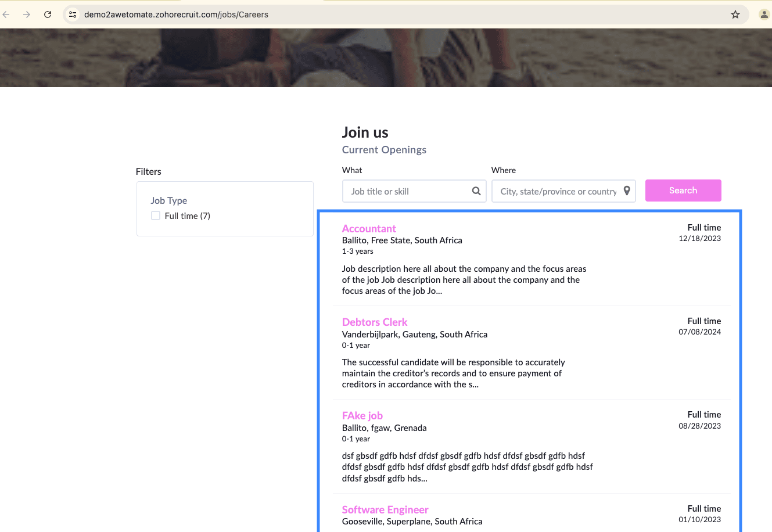The width and height of the screenshot is (772, 532).
Task: Click the Accountant job description text
Action: [464, 280]
